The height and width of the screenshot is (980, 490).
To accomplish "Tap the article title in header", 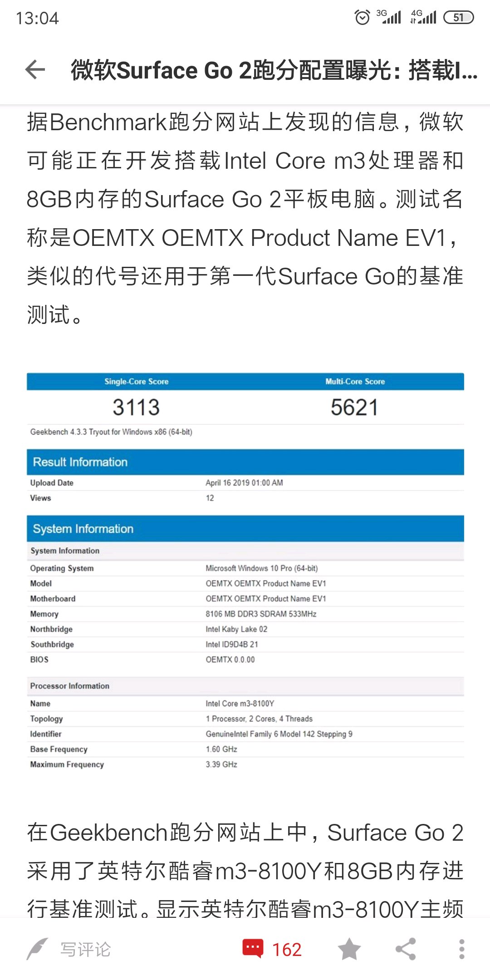I will pos(274,70).
